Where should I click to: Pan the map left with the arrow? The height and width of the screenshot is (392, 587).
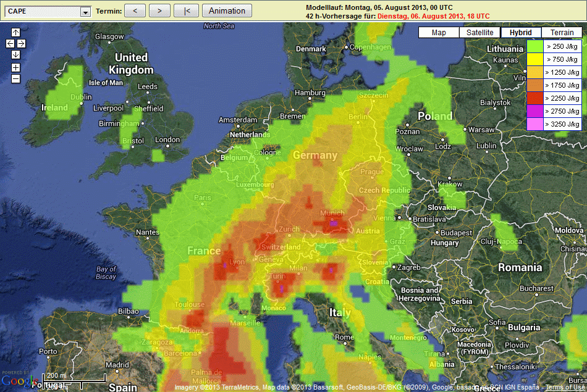tap(10, 43)
